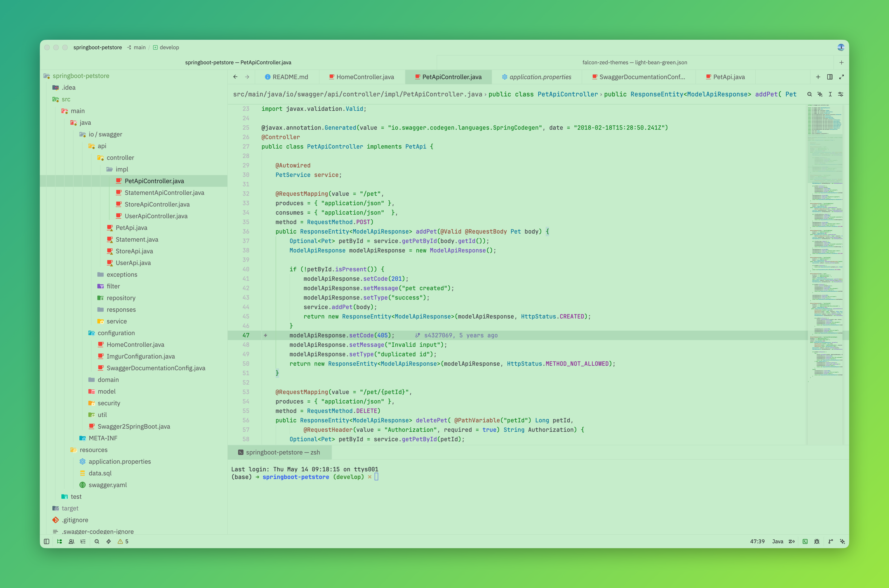Open the main branch selector in title bar
This screenshot has width=889, height=588.
pos(136,47)
